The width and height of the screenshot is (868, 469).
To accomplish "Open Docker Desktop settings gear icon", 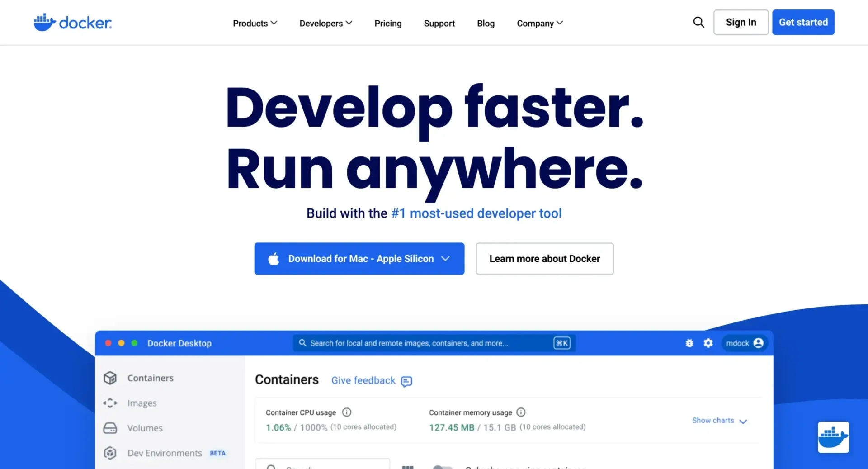I will 708,343.
